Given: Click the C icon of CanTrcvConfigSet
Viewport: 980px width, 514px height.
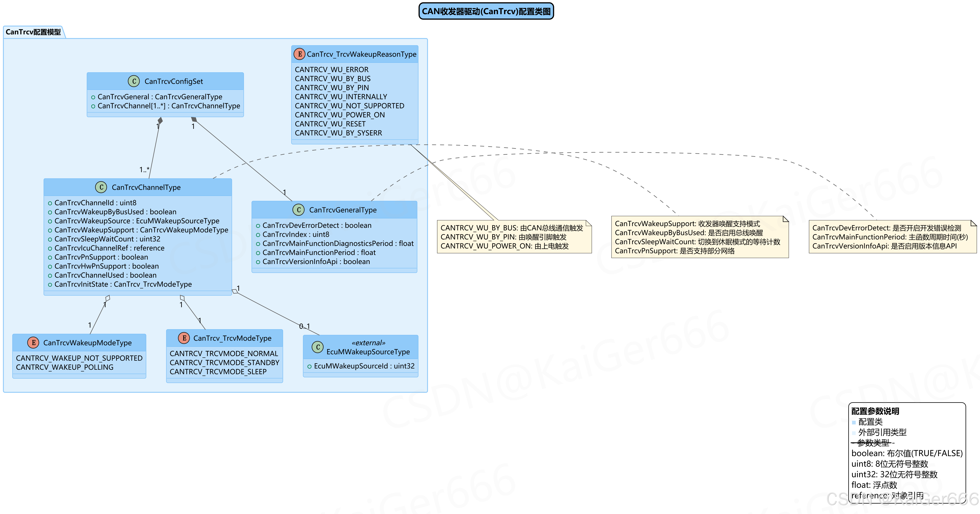Looking at the screenshot, I should point(134,81).
